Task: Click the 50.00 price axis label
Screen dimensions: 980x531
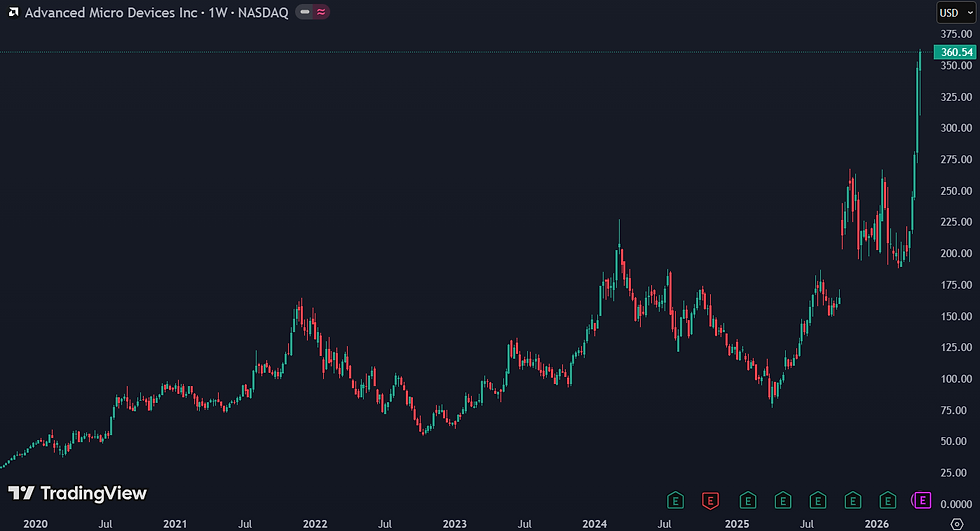Action: tap(956, 441)
